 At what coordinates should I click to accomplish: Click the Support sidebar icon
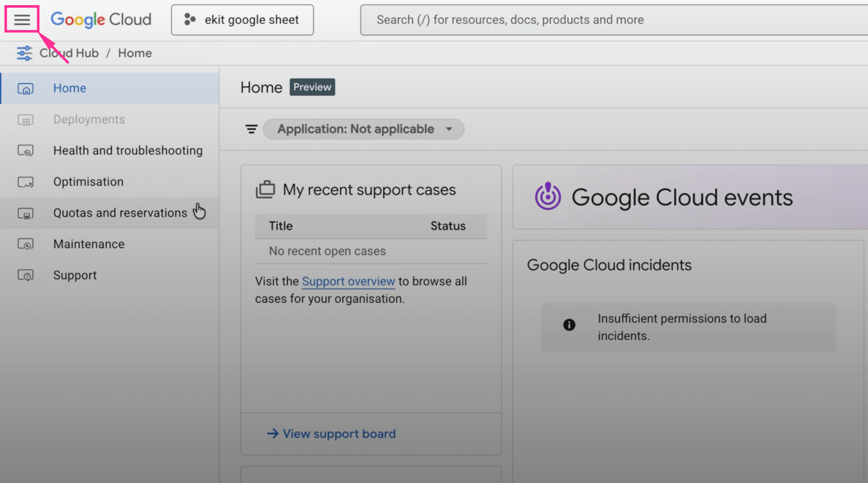pyautogui.click(x=26, y=276)
